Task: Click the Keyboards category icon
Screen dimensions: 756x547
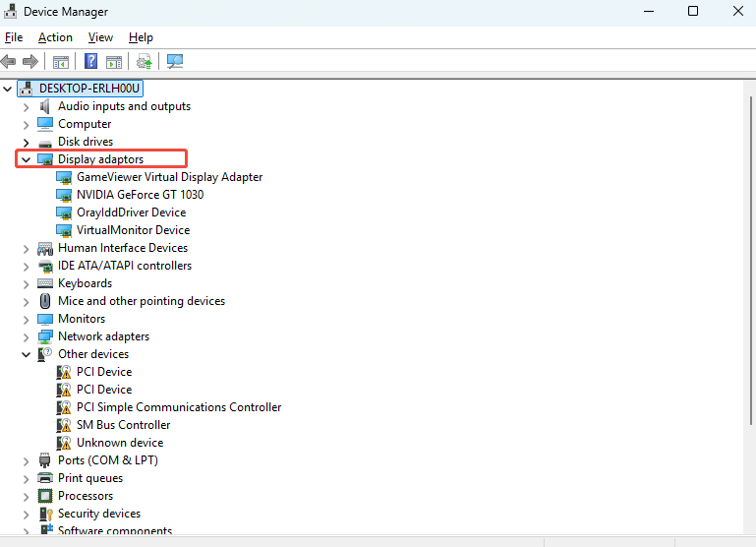Action: coord(45,283)
